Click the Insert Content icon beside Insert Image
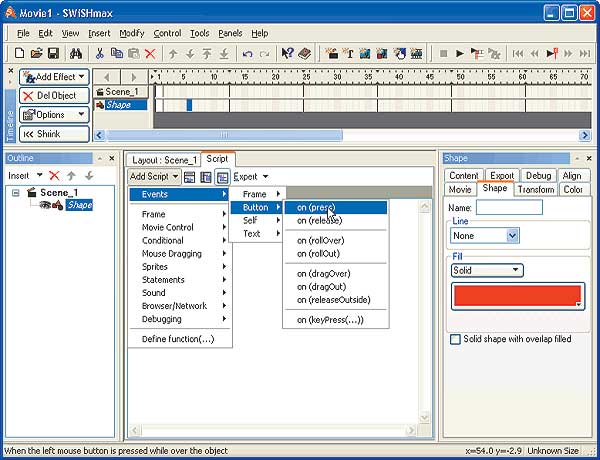Viewport: 600px width, 460px height. click(x=382, y=53)
